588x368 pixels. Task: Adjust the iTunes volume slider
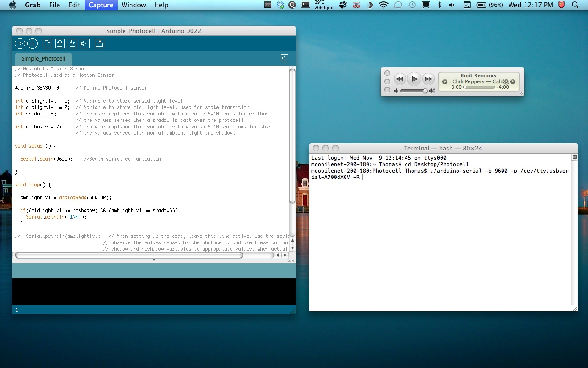click(413, 91)
